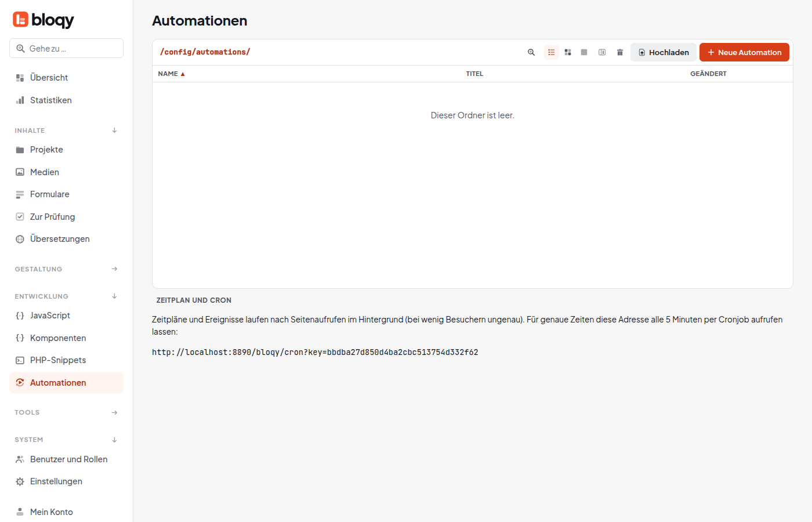
Task: Sort the file list by NAME column
Action: 171,74
